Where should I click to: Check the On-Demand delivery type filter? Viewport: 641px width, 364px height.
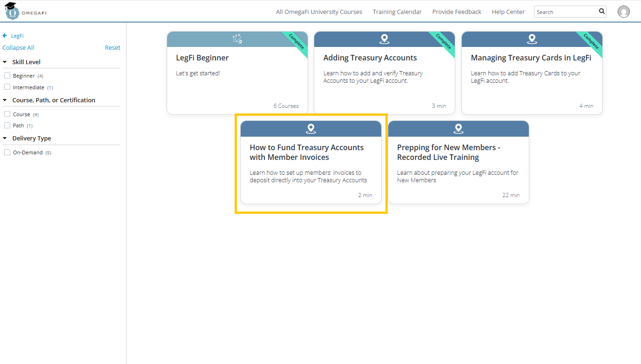pos(7,152)
